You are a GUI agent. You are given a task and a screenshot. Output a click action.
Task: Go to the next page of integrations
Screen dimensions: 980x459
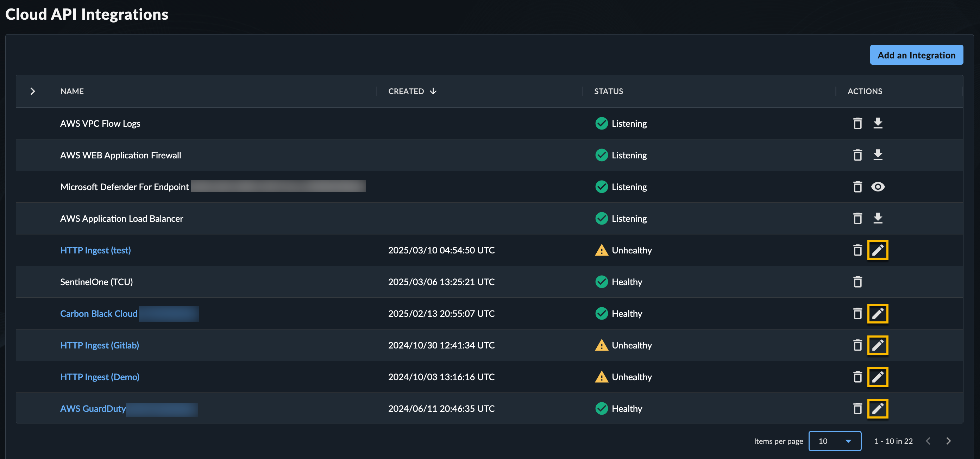(948, 441)
